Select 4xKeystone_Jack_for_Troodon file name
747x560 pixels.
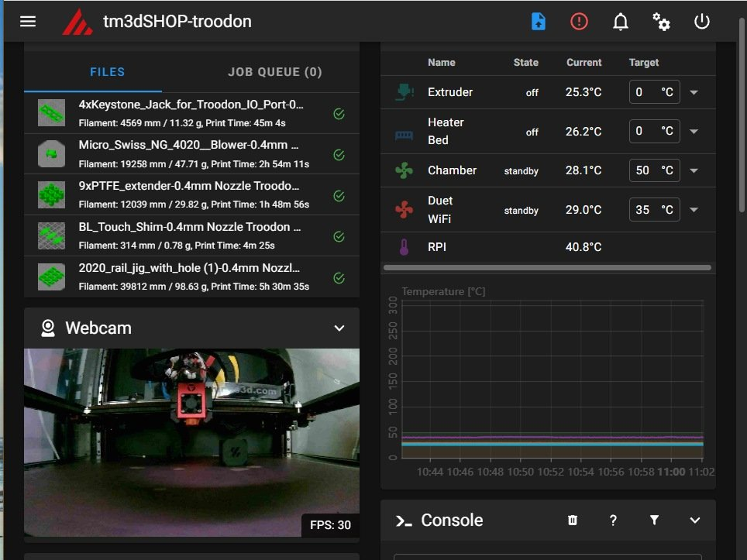pyautogui.click(x=191, y=105)
